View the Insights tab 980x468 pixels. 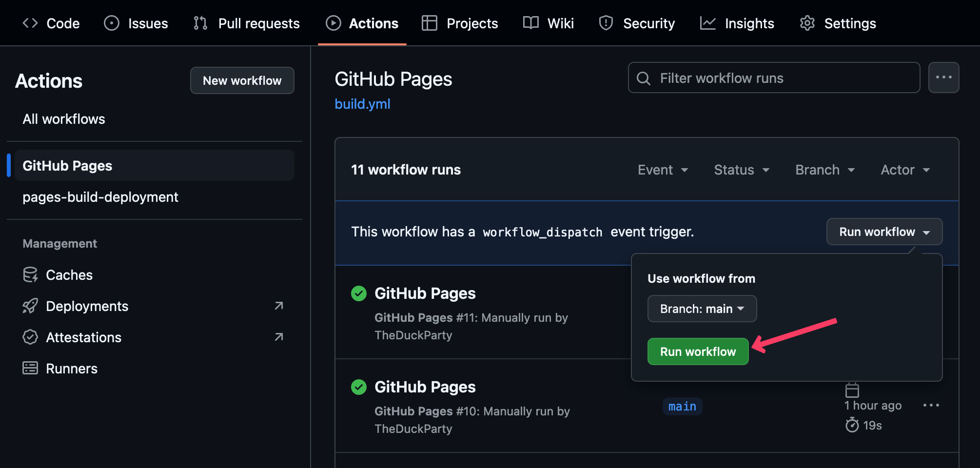pos(737,23)
